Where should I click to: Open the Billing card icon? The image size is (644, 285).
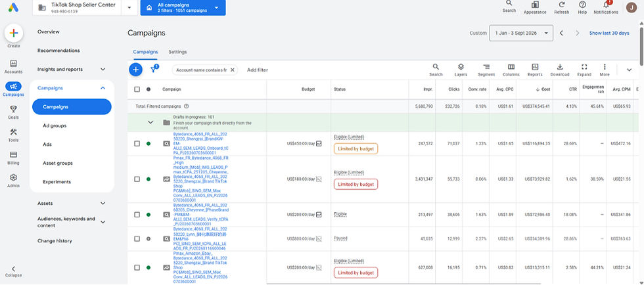[14, 155]
